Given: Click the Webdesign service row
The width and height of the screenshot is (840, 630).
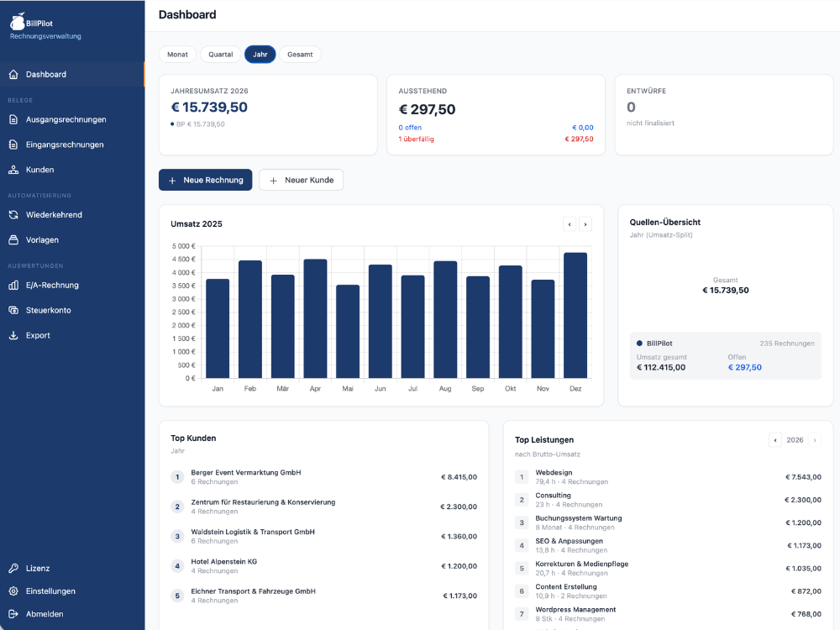Looking at the screenshot, I should click(x=668, y=477).
